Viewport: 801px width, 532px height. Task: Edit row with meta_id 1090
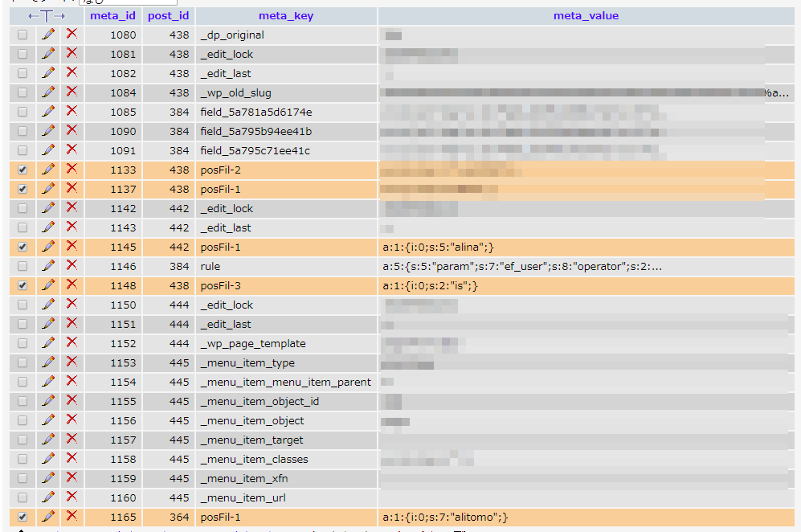pos(48,131)
